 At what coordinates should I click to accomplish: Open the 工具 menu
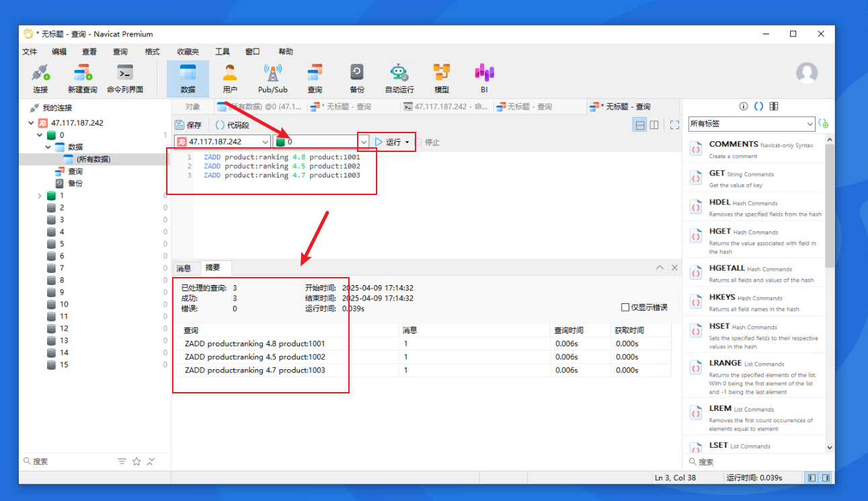pos(223,52)
